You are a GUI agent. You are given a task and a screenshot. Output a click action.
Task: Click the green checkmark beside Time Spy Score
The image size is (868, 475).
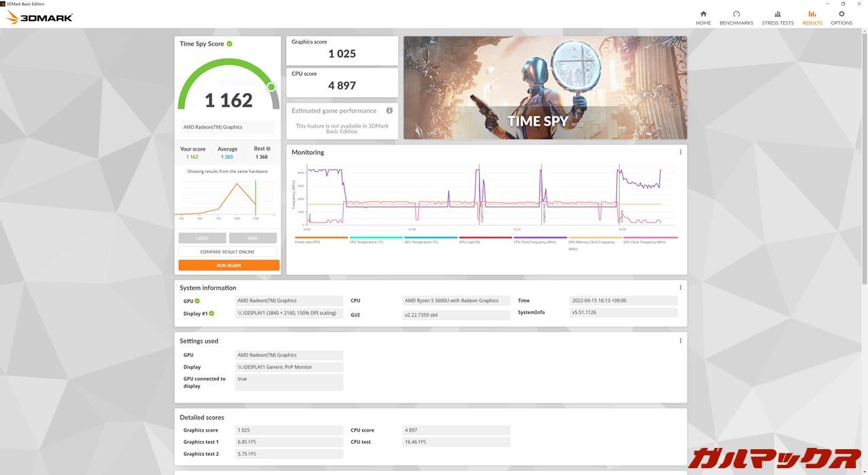coord(230,44)
